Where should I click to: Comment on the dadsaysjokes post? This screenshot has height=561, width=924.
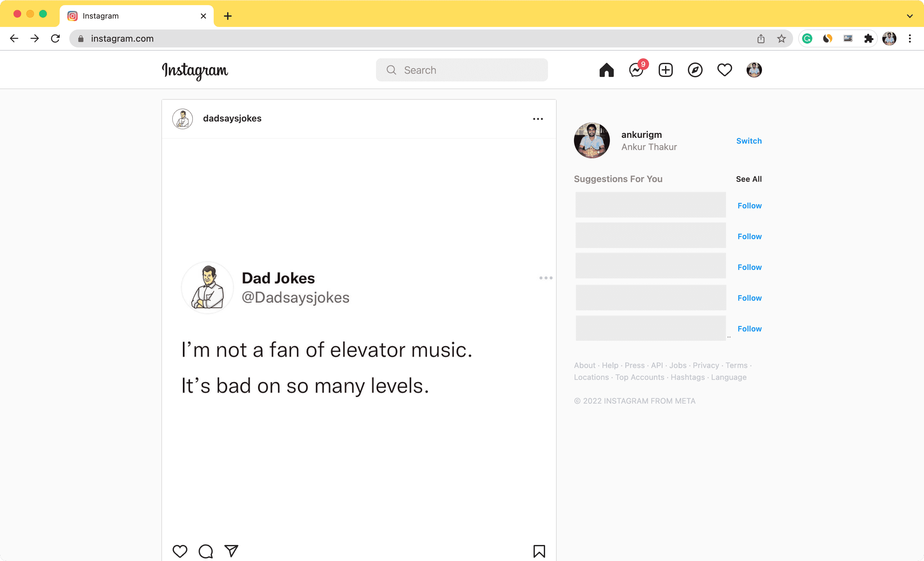click(x=206, y=551)
